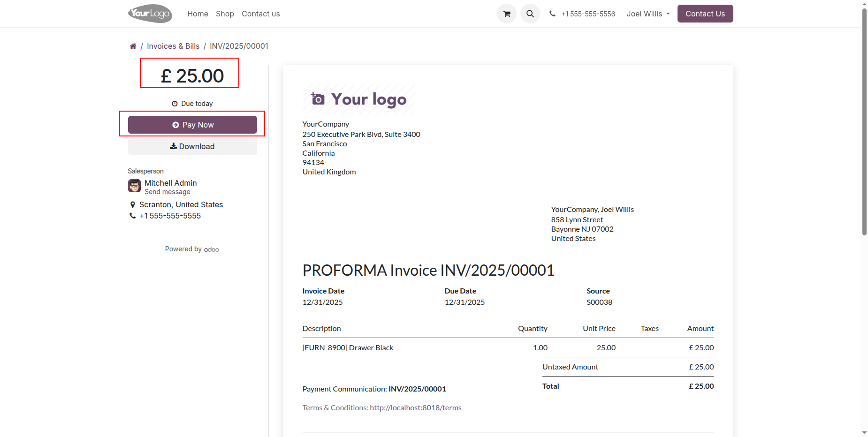Click the purple Contact Us button
868x437 pixels.
[705, 14]
